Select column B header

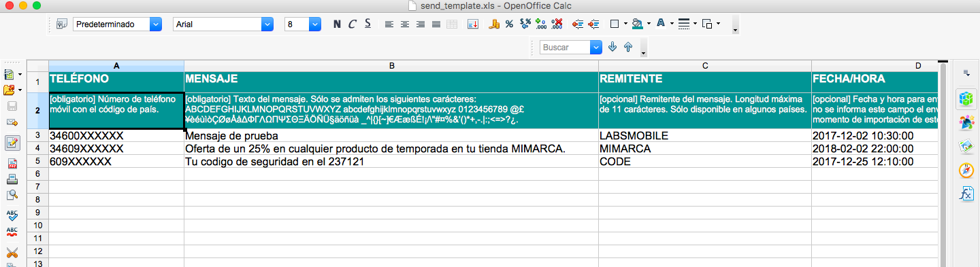click(x=391, y=66)
